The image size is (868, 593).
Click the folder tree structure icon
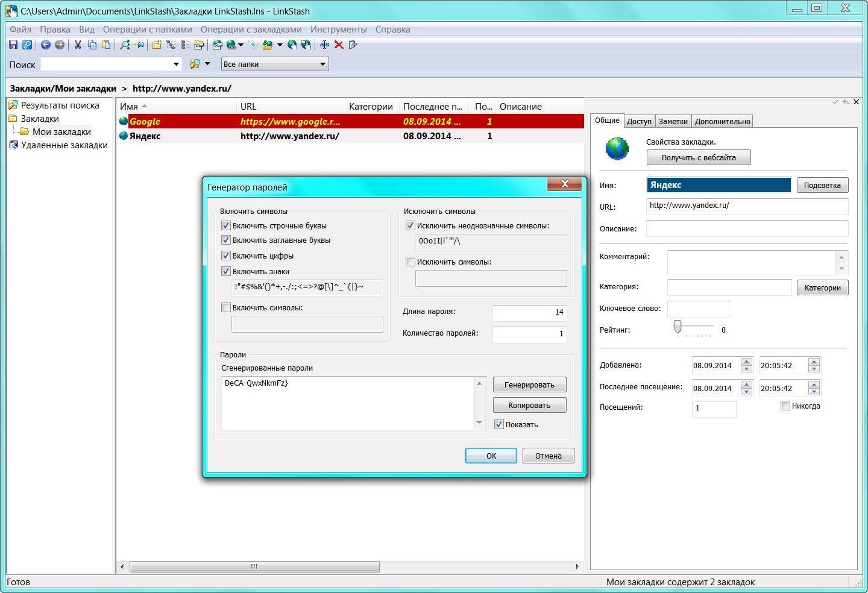pos(171,45)
